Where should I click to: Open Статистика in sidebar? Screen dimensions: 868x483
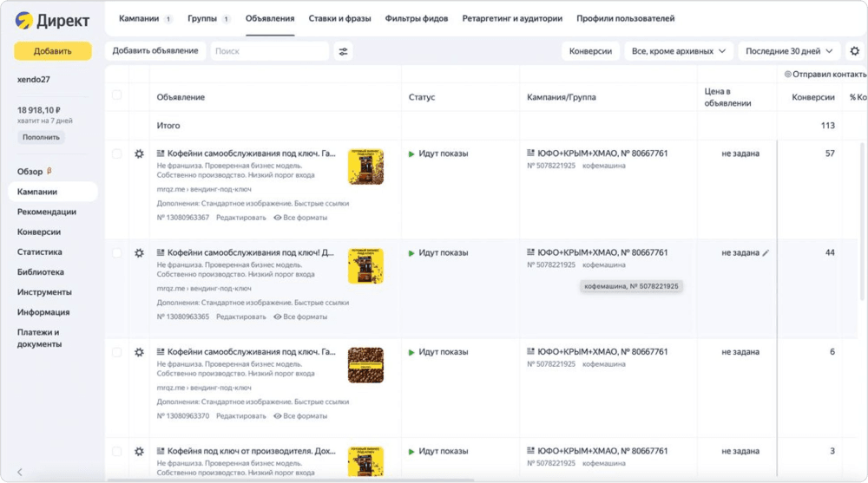(x=39, y=251)
